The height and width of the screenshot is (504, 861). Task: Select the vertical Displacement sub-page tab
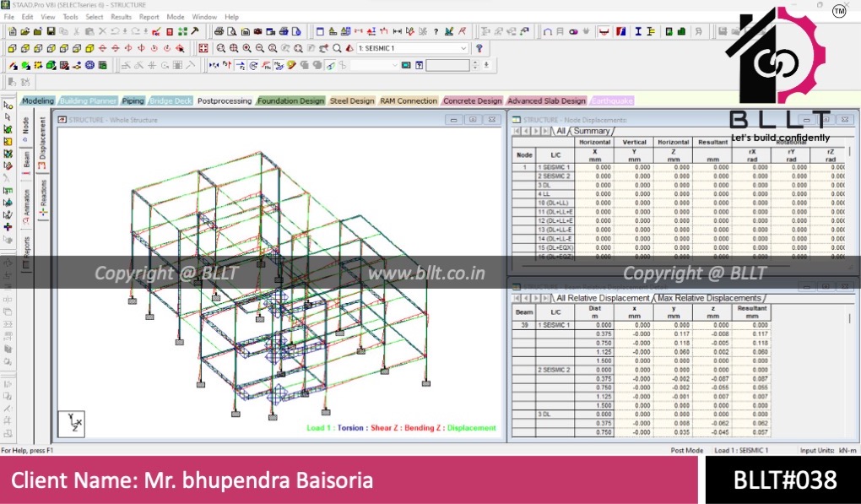43,142
